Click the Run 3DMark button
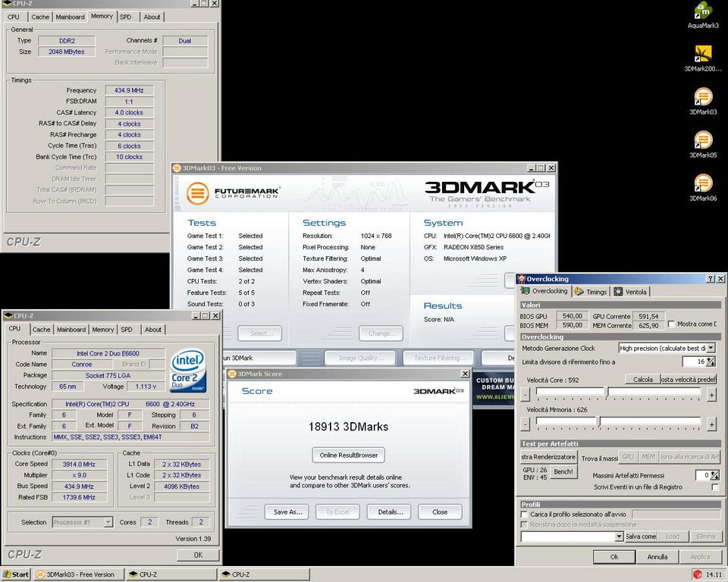 [259, 358]
